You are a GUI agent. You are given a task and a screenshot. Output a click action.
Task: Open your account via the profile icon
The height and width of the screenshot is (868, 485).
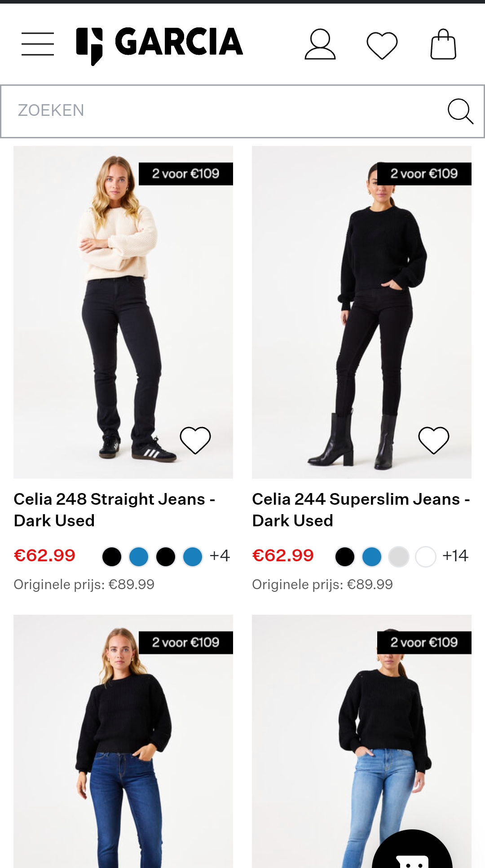[x=320, y=44]
